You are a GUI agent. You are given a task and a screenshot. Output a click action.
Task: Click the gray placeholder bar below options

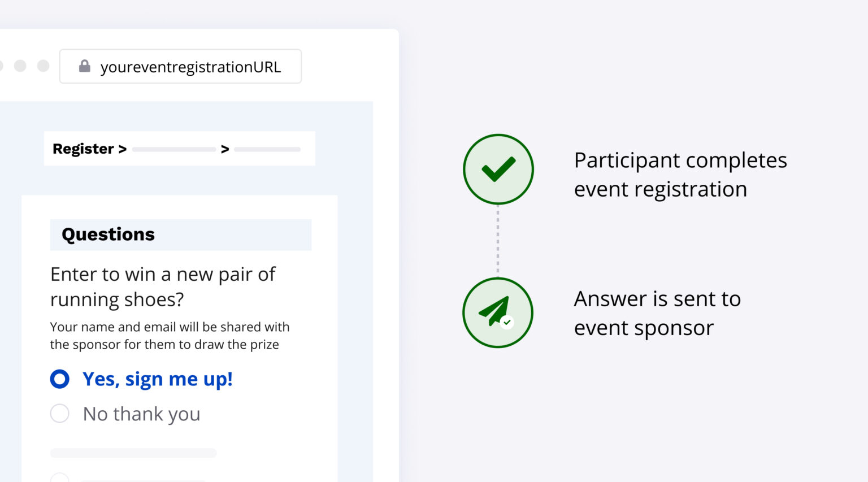(x=133, y=453)
